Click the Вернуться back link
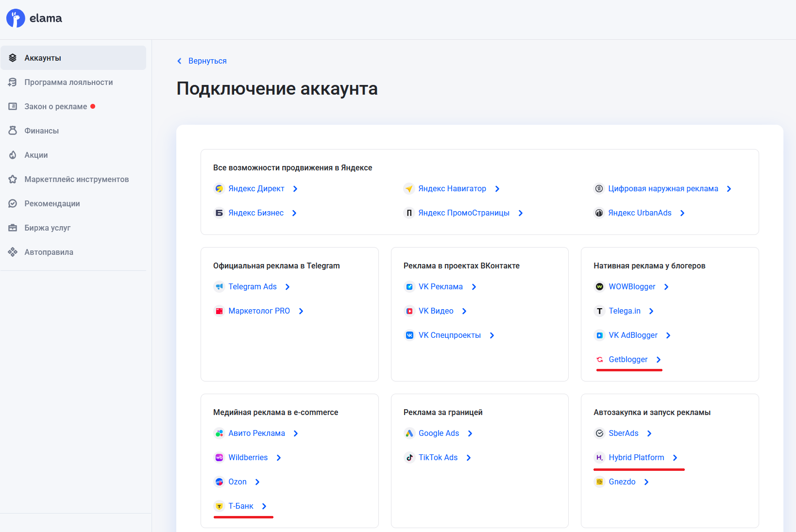The width and height of the screenshot is (796, 532). tap(207, 61)
